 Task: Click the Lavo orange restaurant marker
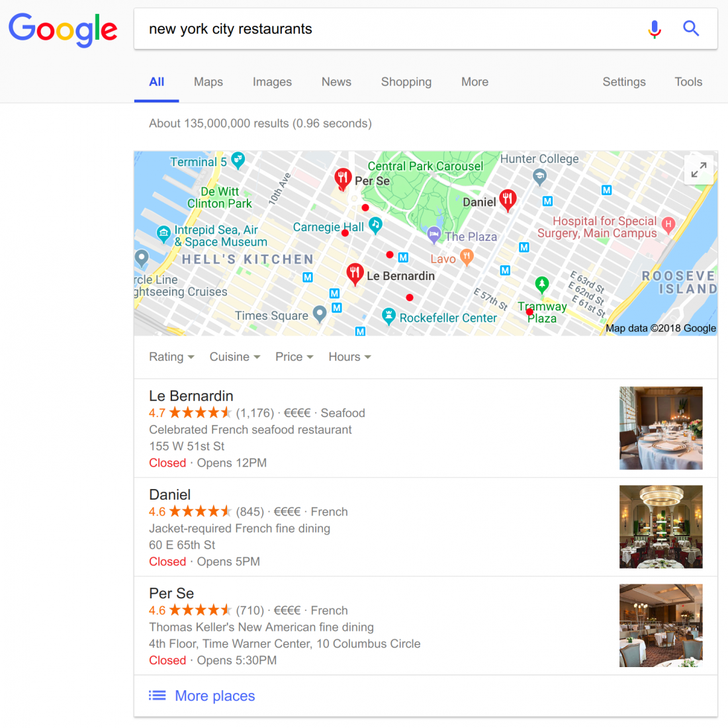coord(467,257)
